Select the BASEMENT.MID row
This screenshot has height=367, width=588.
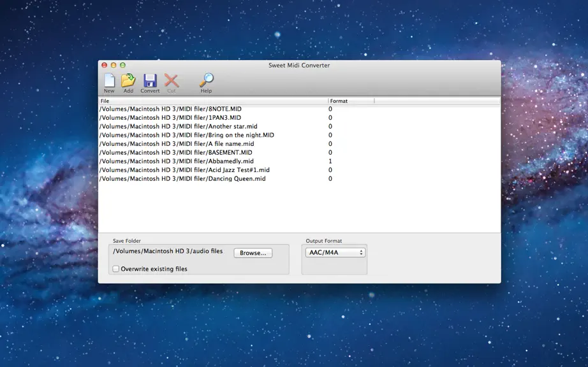[x=299, y=152]
